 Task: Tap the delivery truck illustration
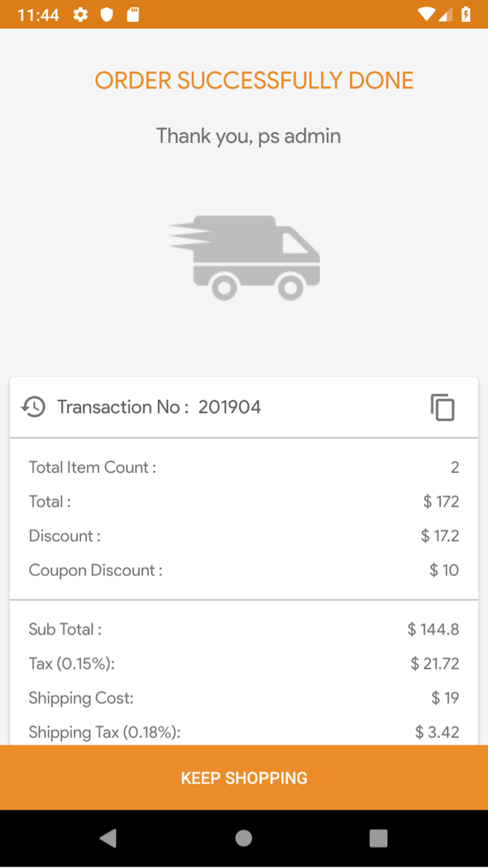pos(244,258)
